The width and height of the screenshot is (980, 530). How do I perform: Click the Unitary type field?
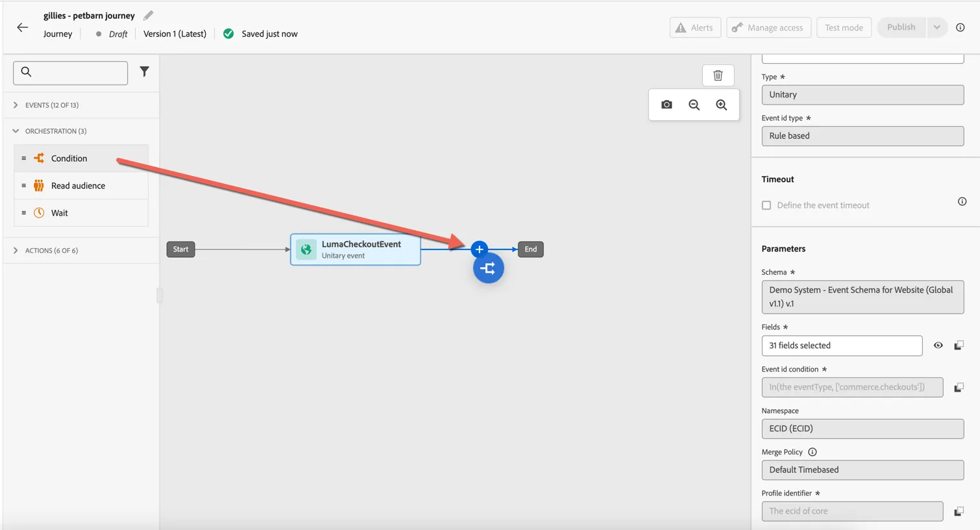pyautogui.click(x=863, y=95)
